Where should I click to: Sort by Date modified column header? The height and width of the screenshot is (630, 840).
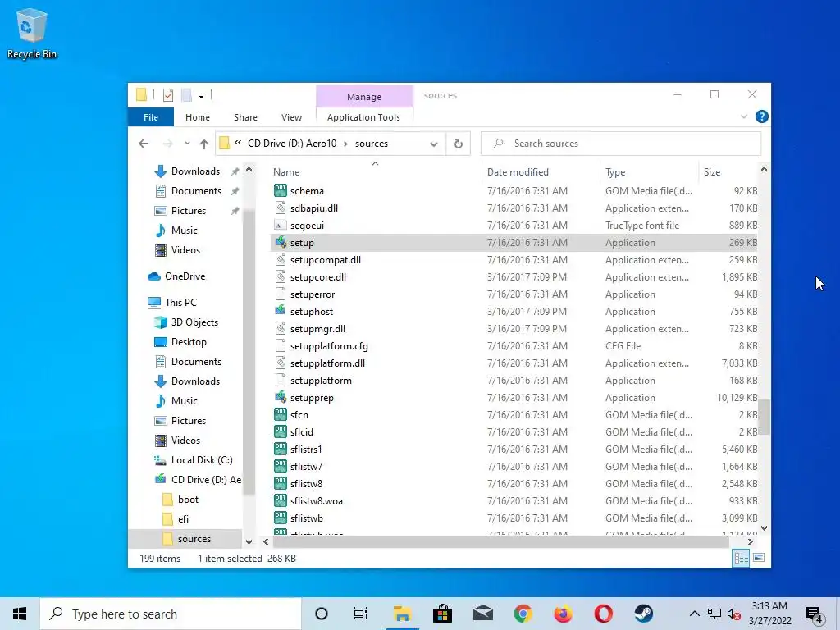tap(518, 172)
